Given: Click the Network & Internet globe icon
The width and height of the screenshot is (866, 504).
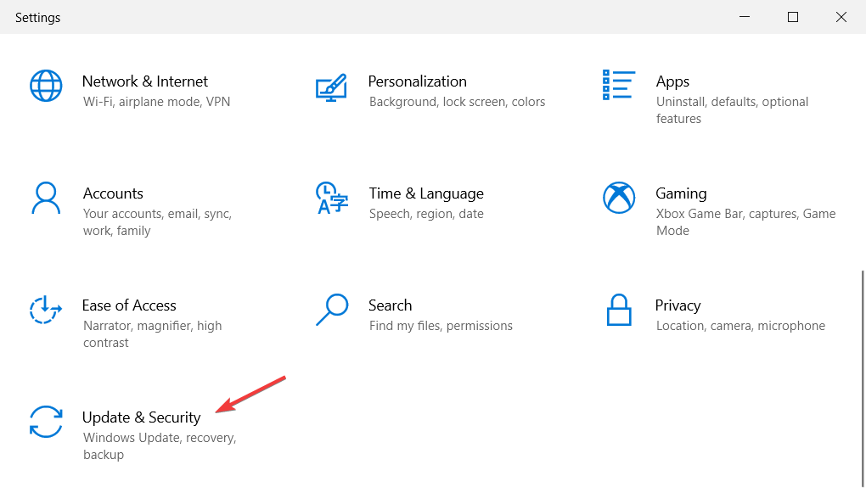Looking at the screenshot, I should 46,86.
